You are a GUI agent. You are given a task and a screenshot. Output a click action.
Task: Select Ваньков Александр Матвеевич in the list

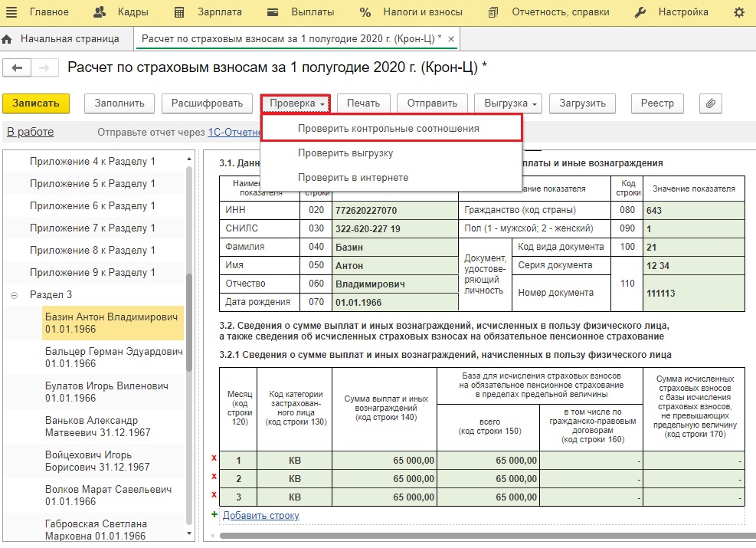[x=112, y=426]
